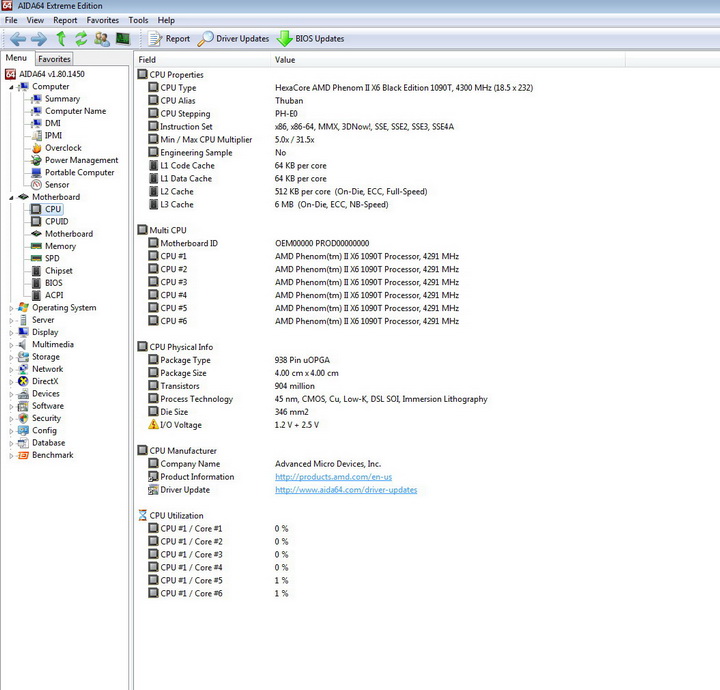Open the File menu
This screenshot has height=690, width=720.
11,20
